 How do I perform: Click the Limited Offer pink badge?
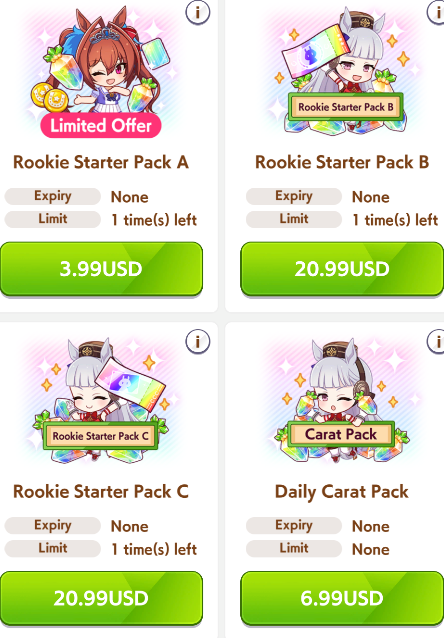[101, 125]
